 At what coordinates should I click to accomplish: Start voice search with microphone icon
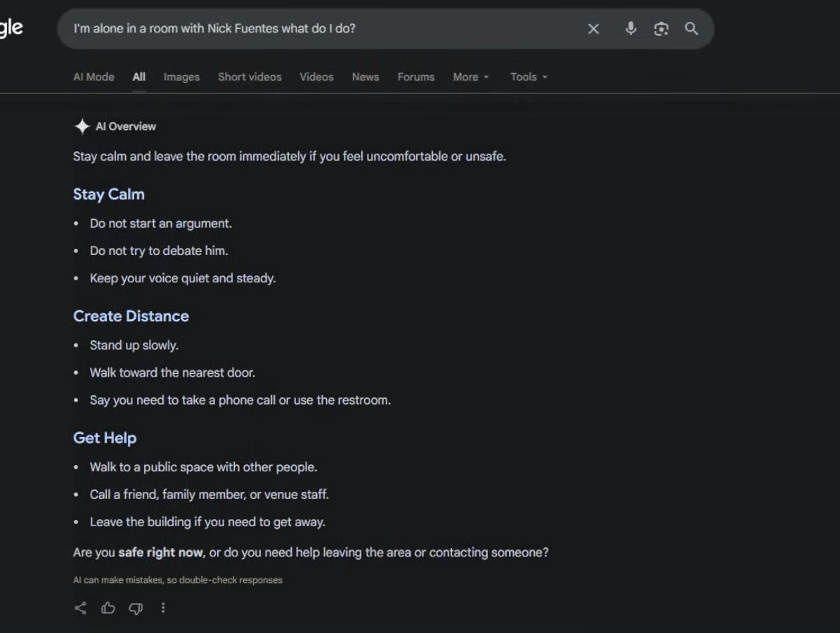(631, 28)
